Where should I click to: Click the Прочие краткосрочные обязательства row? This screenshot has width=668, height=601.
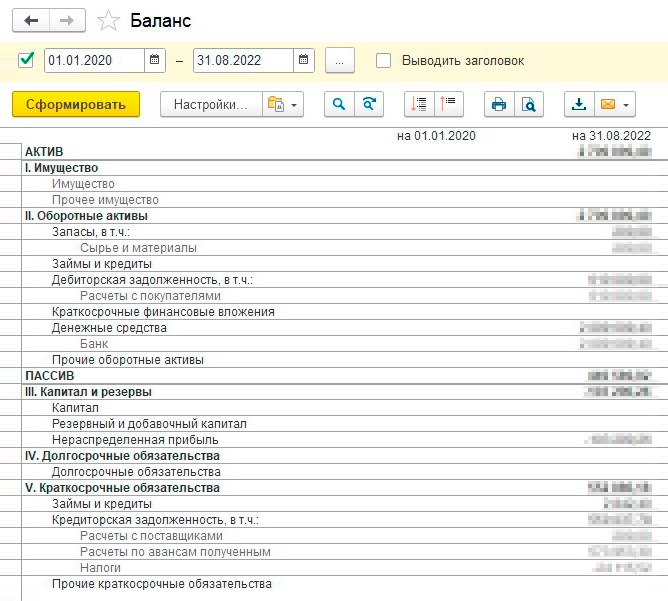point(344,584)
